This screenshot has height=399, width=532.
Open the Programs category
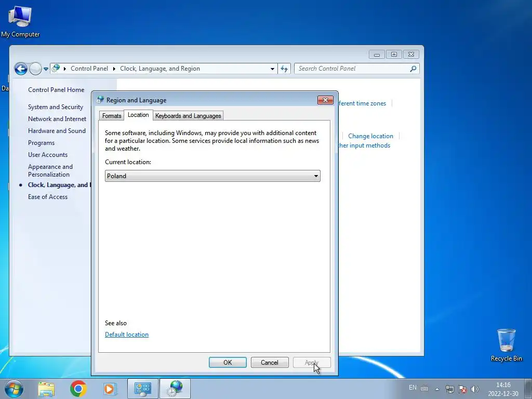click(41, 143)
